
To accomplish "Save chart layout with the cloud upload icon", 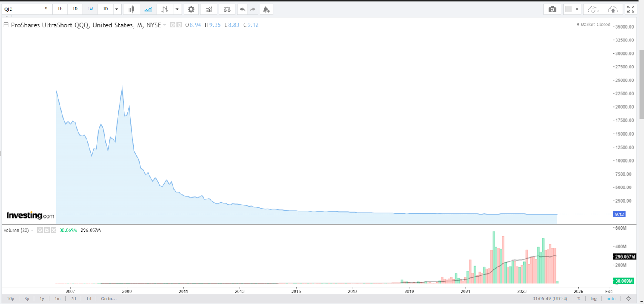I will [613, 9].
